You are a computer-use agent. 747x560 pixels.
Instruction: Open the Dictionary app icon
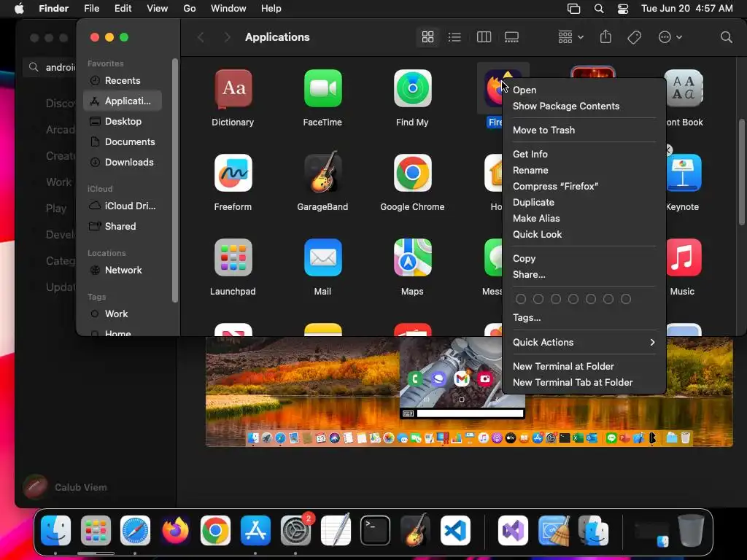[x=233, y=88]
